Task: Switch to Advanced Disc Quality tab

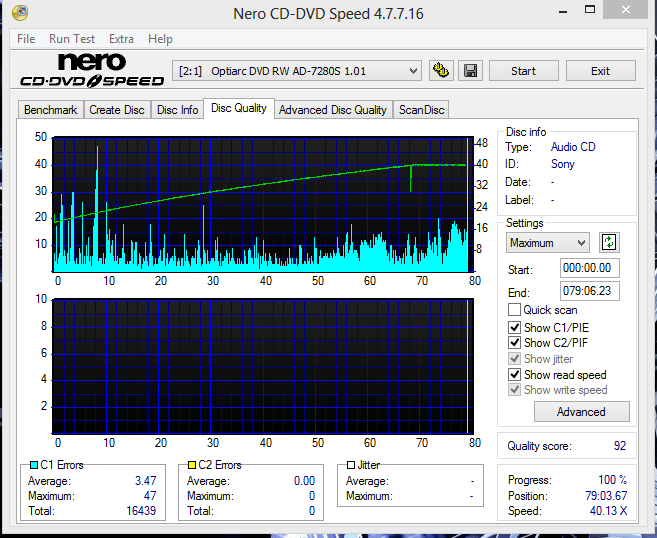Action: 333,110
